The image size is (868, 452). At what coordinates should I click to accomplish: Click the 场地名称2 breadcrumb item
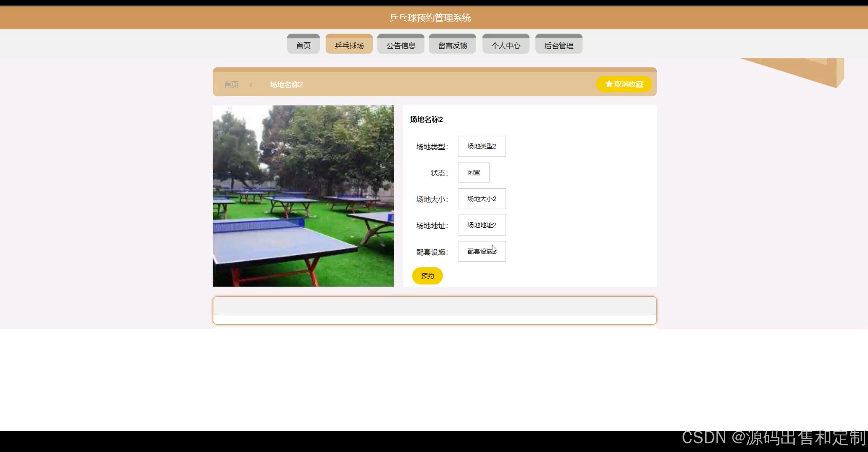click(x=286, y=84)
